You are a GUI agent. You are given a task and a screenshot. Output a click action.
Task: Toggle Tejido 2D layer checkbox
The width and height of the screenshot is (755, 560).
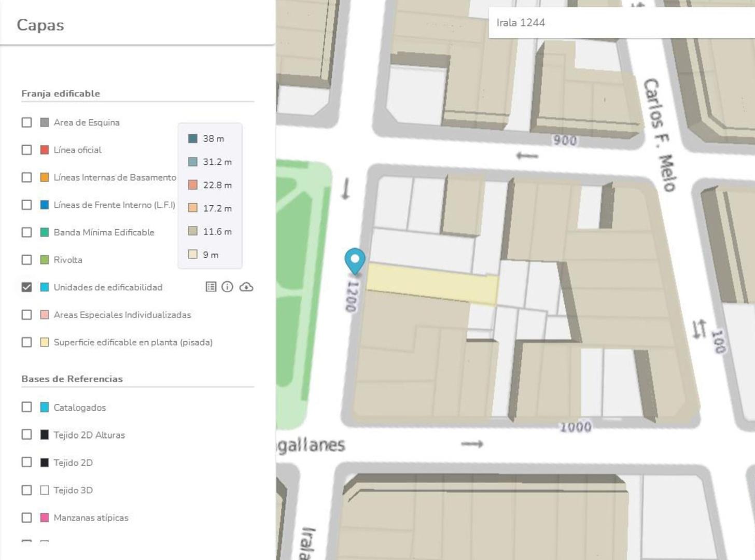click(x=26, y=463)
